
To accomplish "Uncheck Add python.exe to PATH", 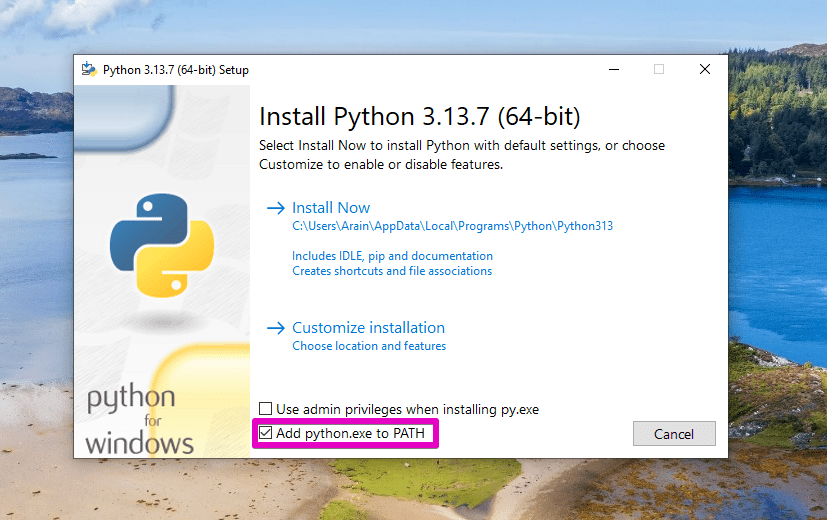I will [265, 433].
